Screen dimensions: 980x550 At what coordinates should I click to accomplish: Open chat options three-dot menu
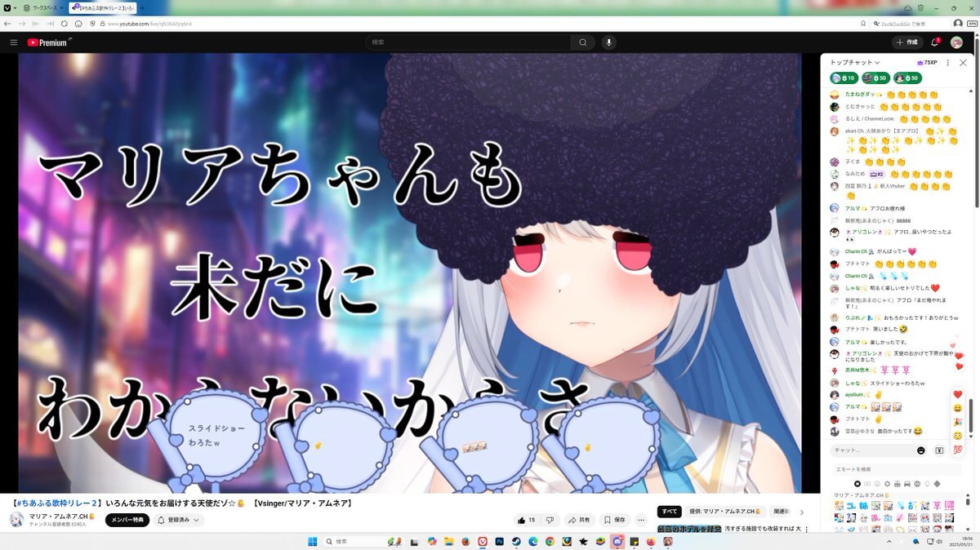click(947, 63)
